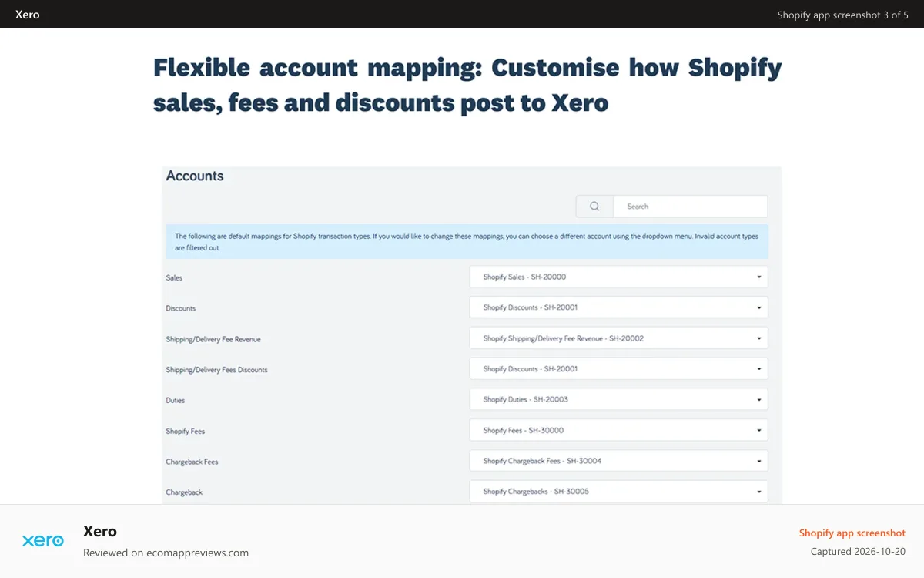Click the "Discounts" row label
The height and width of the screenshot is (578, 924).
point(181,308)
